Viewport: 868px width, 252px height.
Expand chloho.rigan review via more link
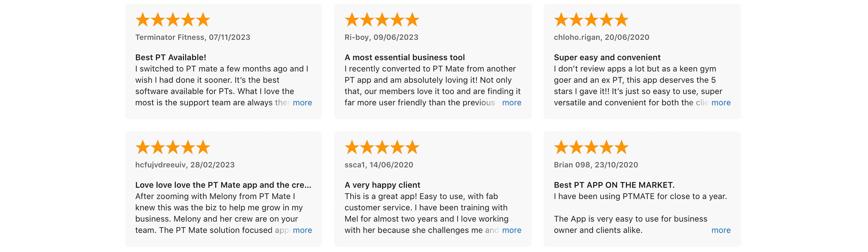point(721,103)
